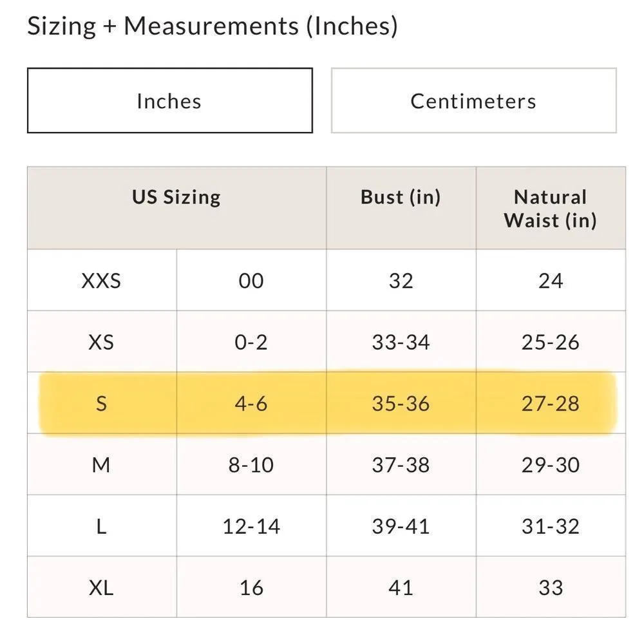
Task: Click numeric size 8-10 cell
Action: pos(251,465)
